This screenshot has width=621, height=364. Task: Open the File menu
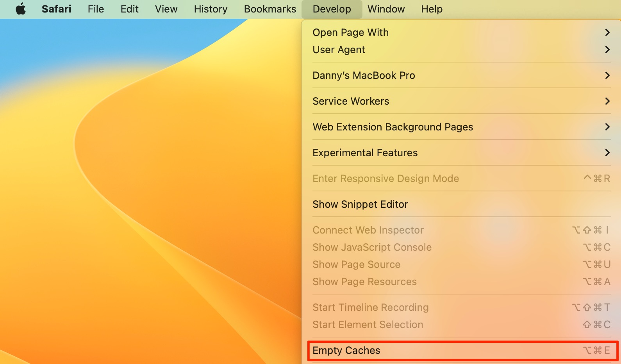[x=96, y=9]
